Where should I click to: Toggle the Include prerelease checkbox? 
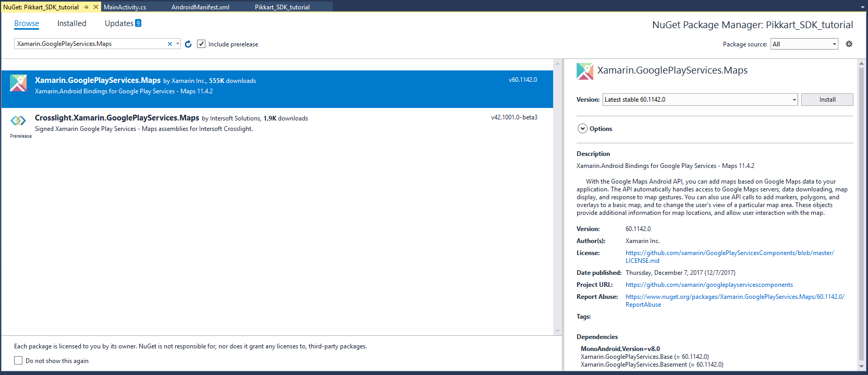[x=201, y=44]
